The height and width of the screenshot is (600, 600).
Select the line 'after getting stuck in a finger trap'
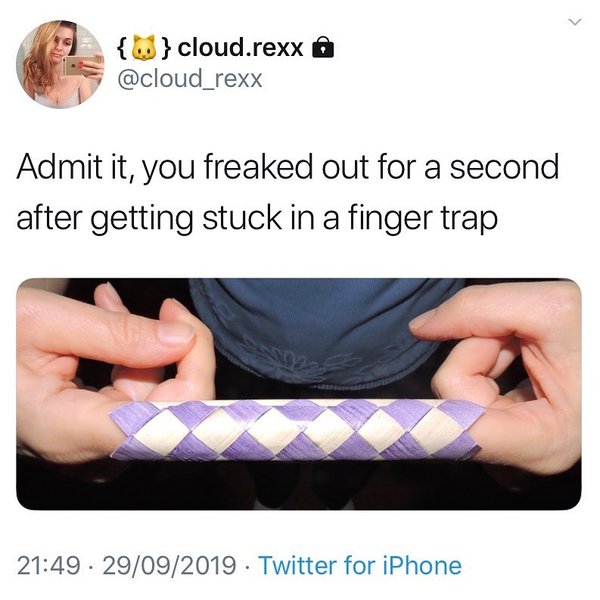click(257, 220)
